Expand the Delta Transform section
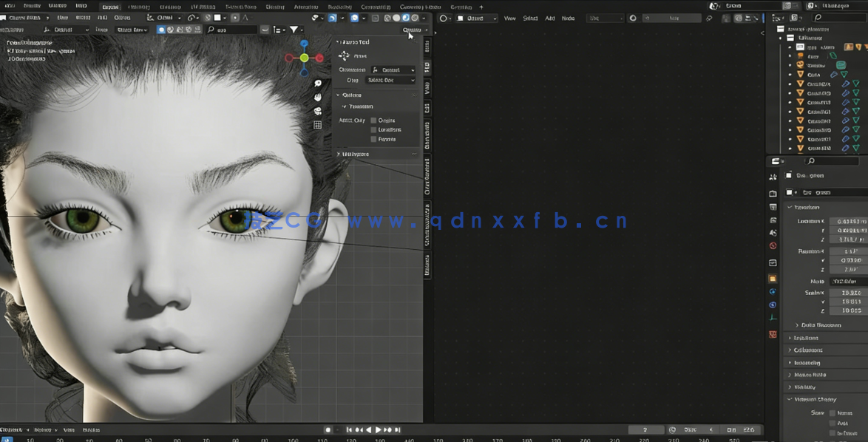The width and height of the screenshot is (868, 442). 821,324
